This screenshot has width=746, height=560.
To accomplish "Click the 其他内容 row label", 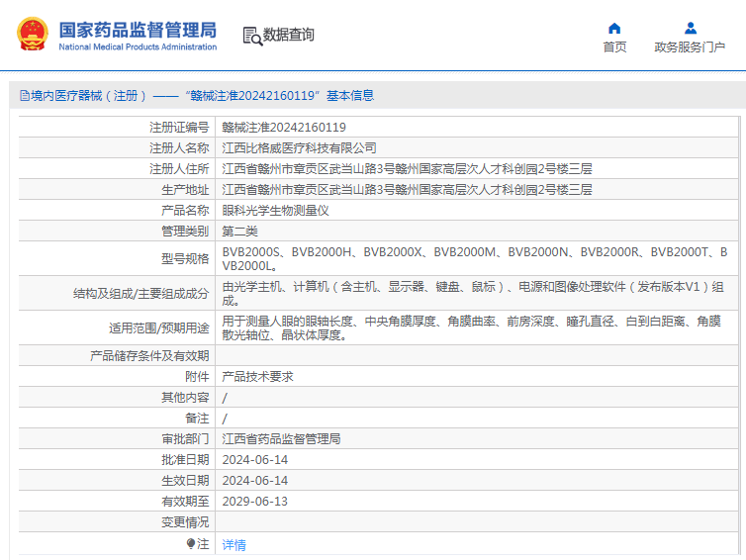I will tap(185, 398).
